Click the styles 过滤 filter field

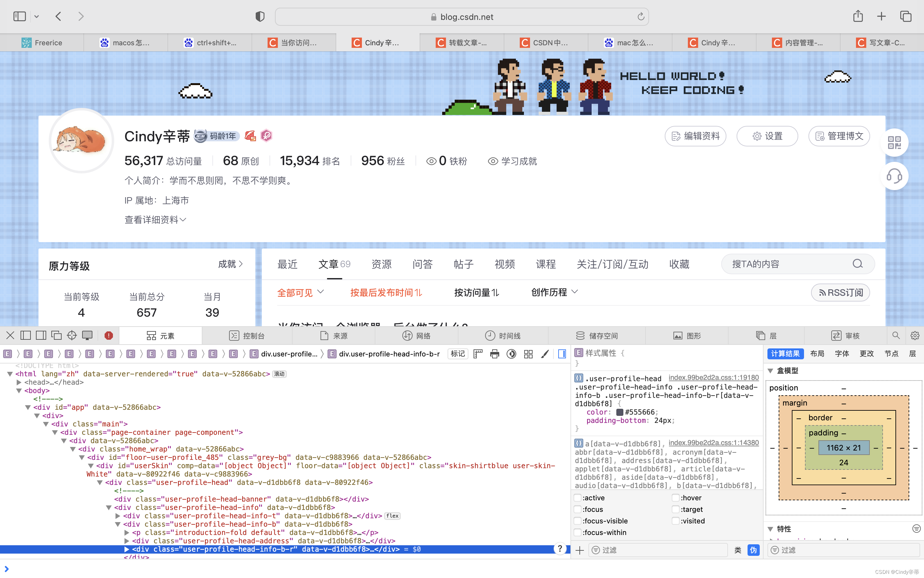(x=657, y=550)
